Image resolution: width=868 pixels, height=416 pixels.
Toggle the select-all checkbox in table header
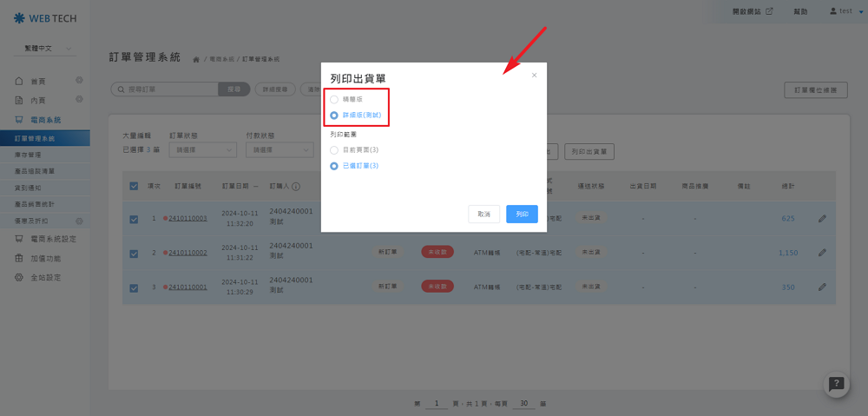pos(134,186)
